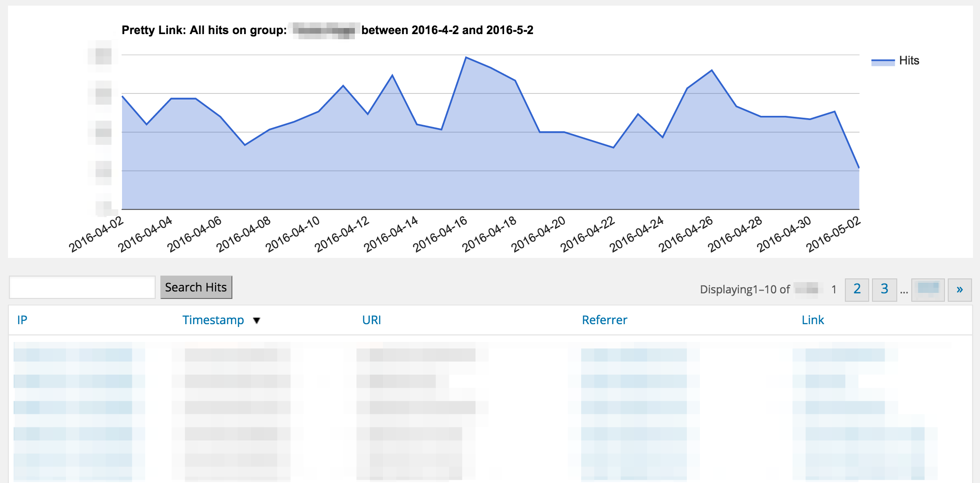Click current page number 1
Viewport: 980px width, 483px height.
pyautogui.click(x=834, y=290)
